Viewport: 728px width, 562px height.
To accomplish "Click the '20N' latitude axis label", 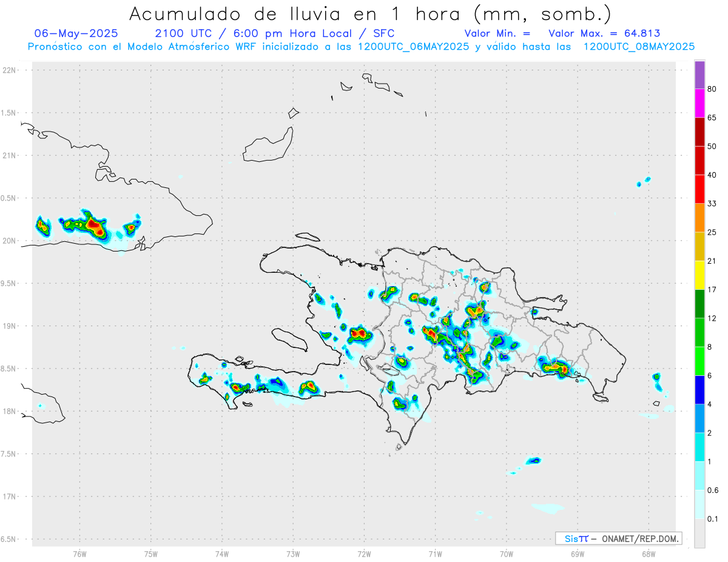I will click(8, 241).
